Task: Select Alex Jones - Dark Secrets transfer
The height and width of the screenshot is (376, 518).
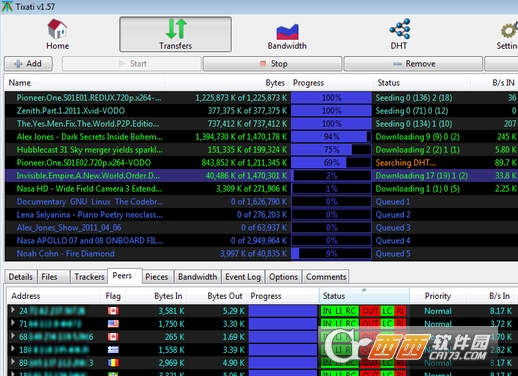Action: click(261, 137)
